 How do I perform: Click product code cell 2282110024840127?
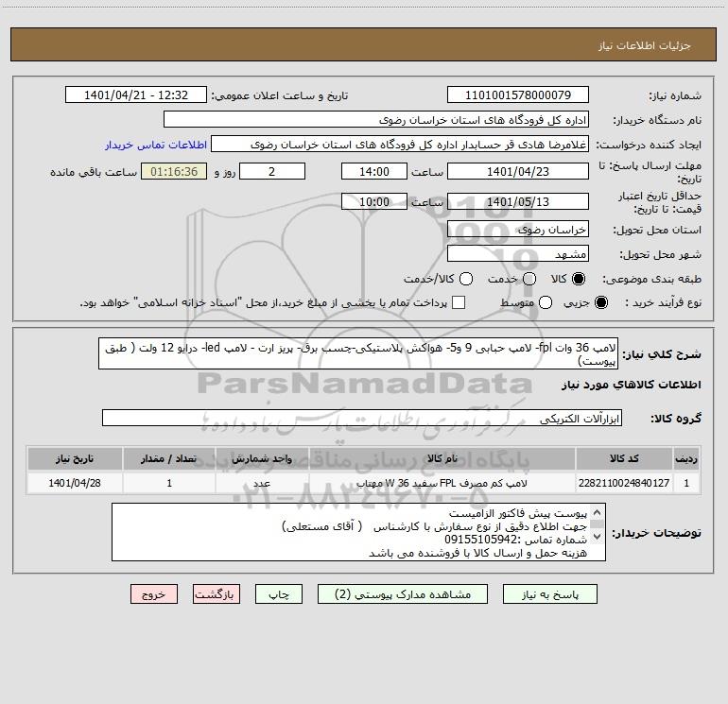[624, 483]
